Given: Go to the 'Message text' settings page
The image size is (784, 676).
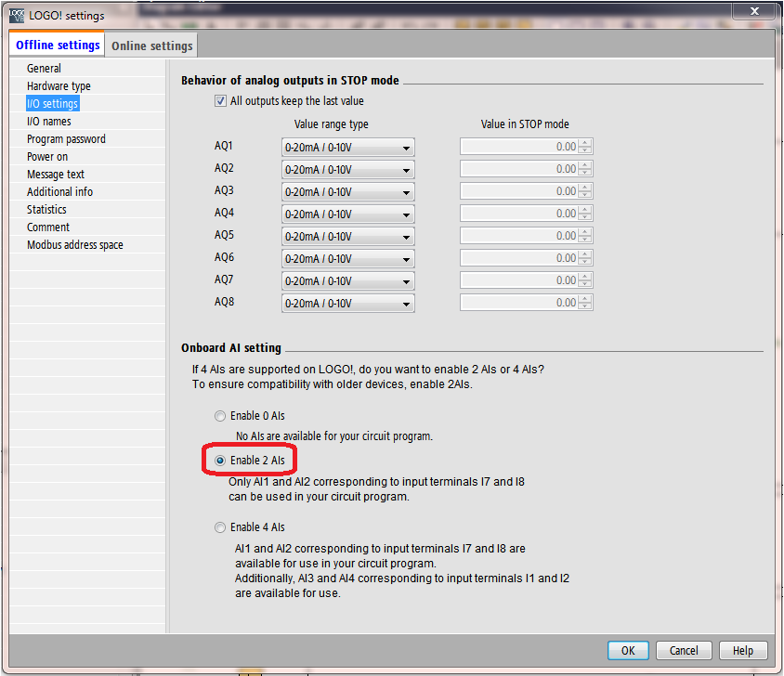Looking at the screenshot, I should pos(56,175).
